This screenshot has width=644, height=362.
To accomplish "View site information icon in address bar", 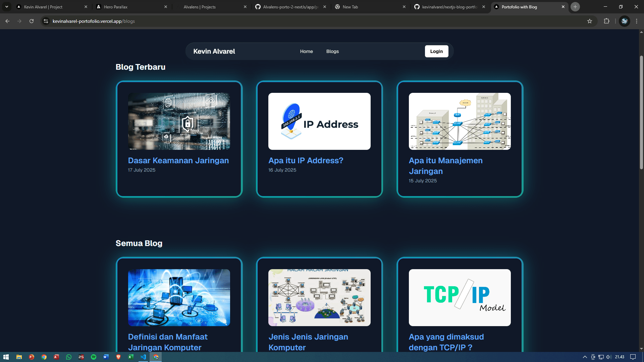I will click(46, 21).
